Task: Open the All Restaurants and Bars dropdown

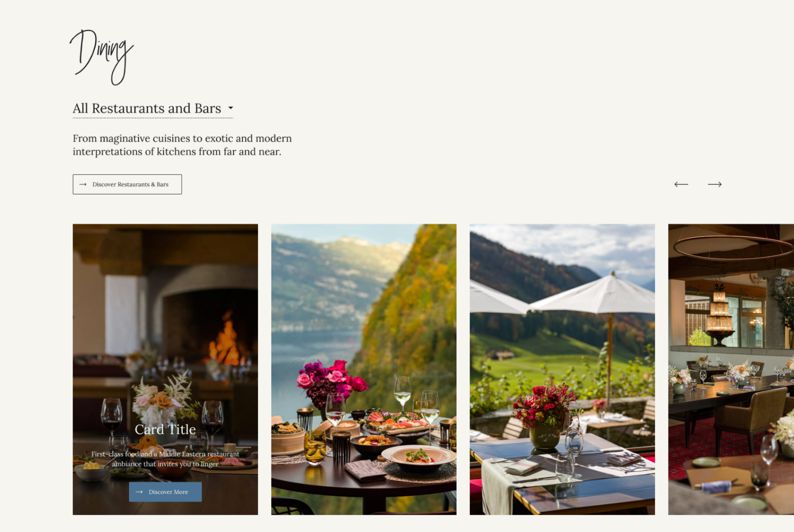Action: point(153,109)
